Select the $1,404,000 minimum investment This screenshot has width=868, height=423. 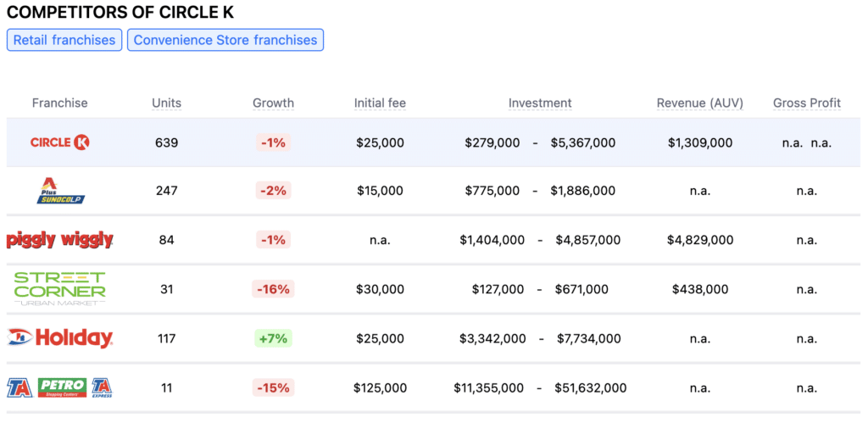(492, 240)
